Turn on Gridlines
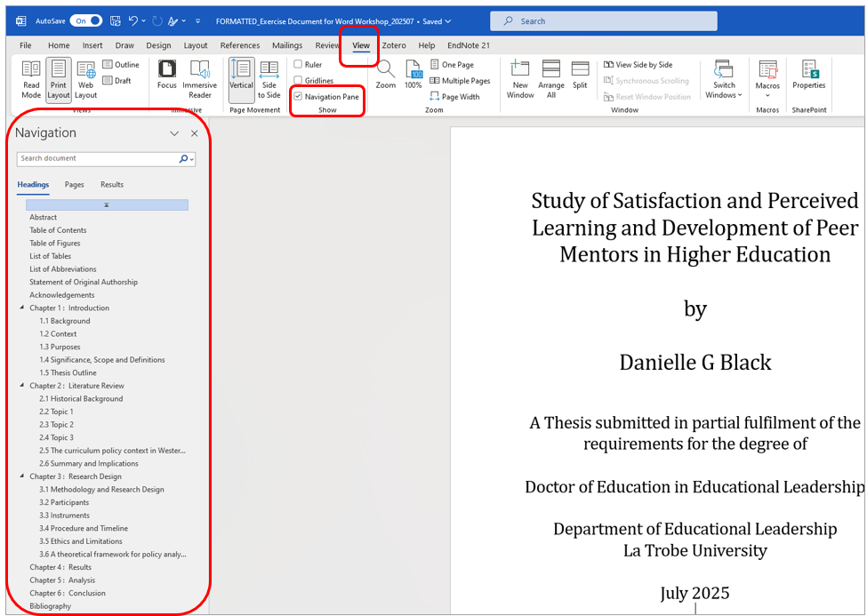The image size is (867, 616). click(x=298, y=80)
